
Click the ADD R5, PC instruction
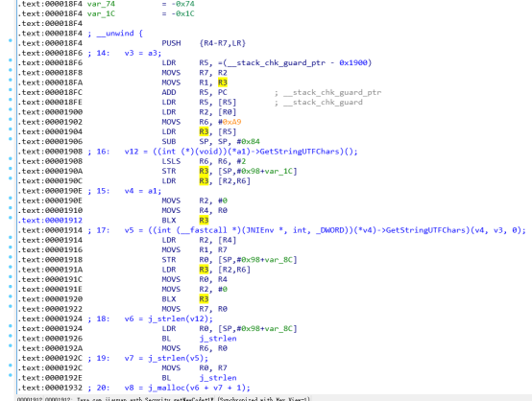tap(194, 92)
